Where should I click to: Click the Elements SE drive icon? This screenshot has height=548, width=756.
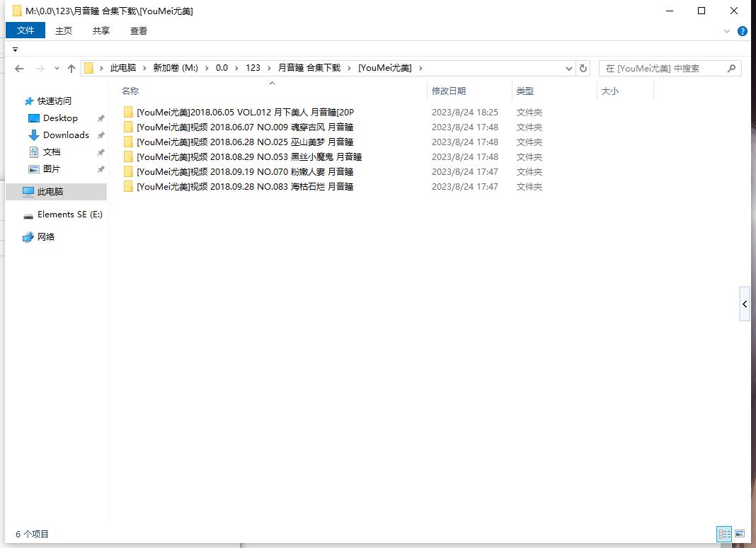tap(28, 216)
